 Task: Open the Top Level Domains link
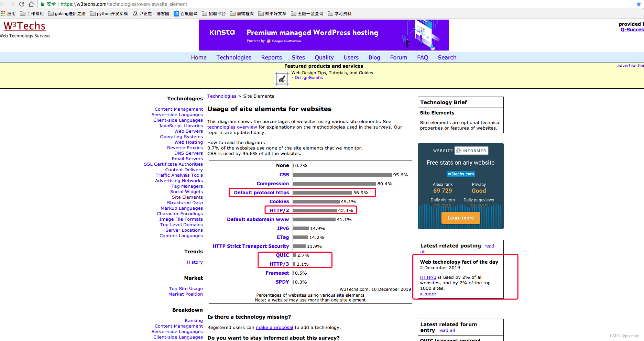point(182,225)
